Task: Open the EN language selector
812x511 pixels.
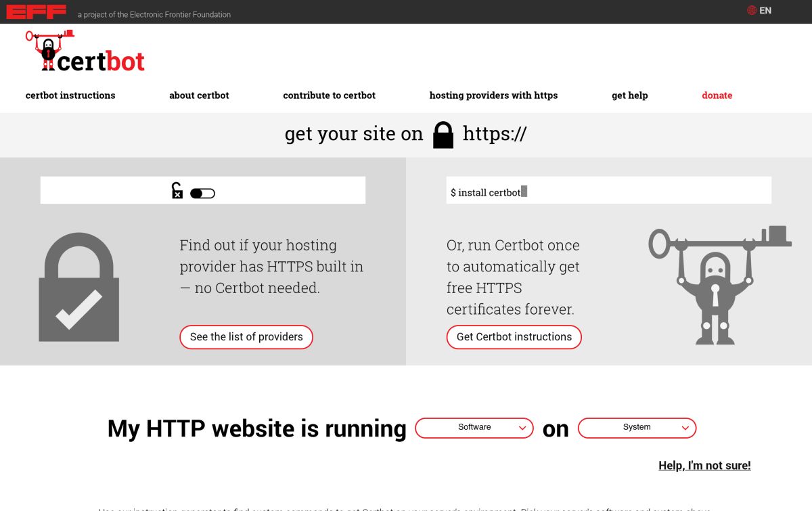Action: tap(759, 10)
